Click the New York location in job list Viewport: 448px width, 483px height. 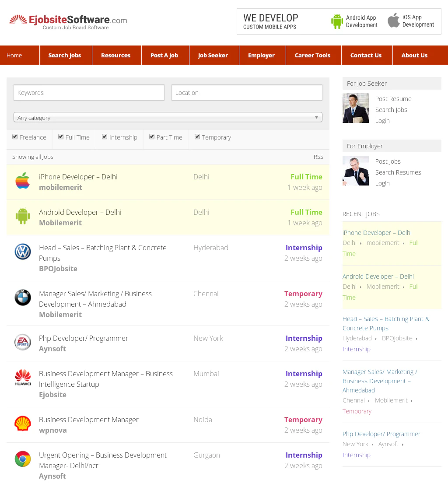208,339
